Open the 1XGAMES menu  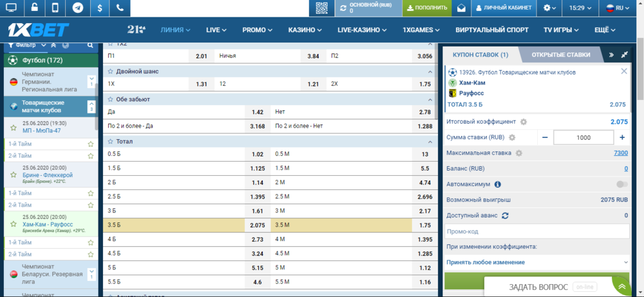tap(421, 30)
